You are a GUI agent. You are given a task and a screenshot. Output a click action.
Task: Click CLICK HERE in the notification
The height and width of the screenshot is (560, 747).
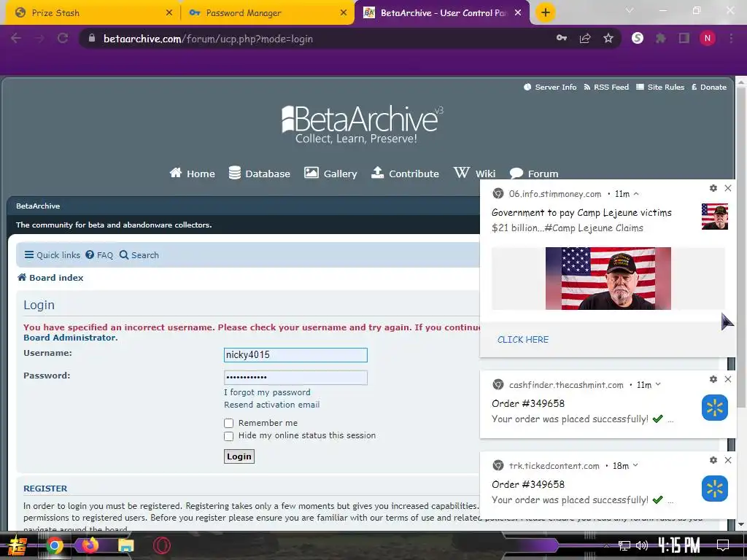click(523, 340)
